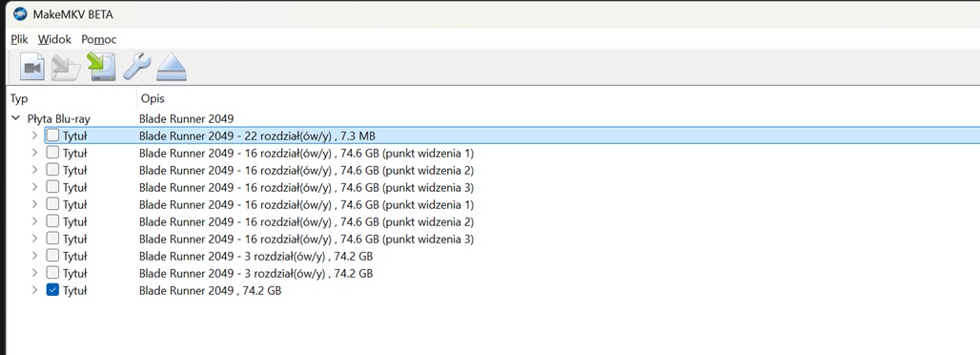Select the Tytuł label of the 7.3 MB row
980x355 pixels.
(x=74, y=136)
